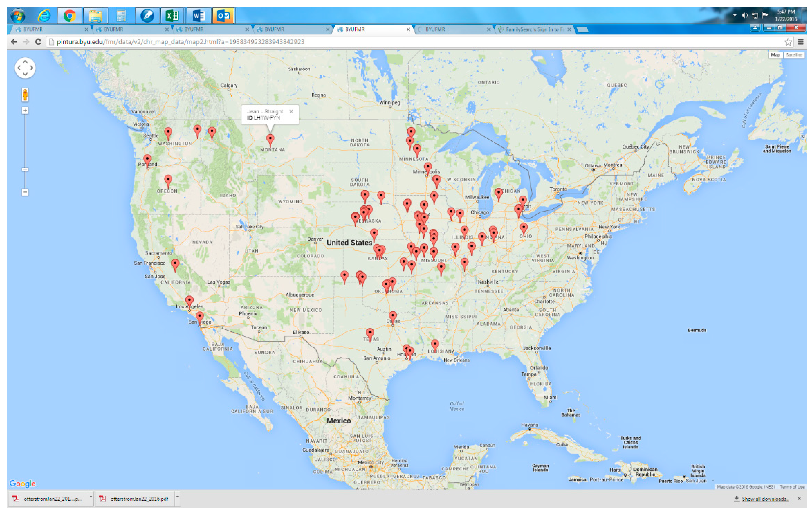The image size is (812, 517).
Task: Open the Chrome hamburger menu
Action: (801, 42)
